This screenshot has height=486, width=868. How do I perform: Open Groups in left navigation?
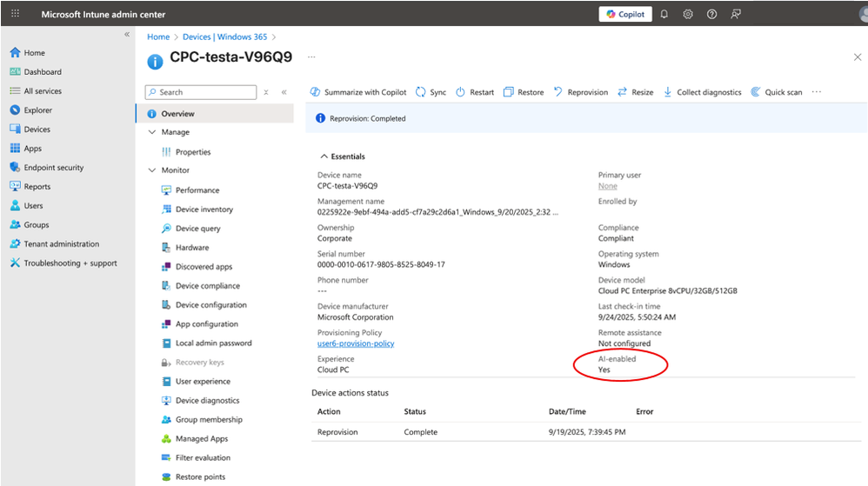point(30,224)
